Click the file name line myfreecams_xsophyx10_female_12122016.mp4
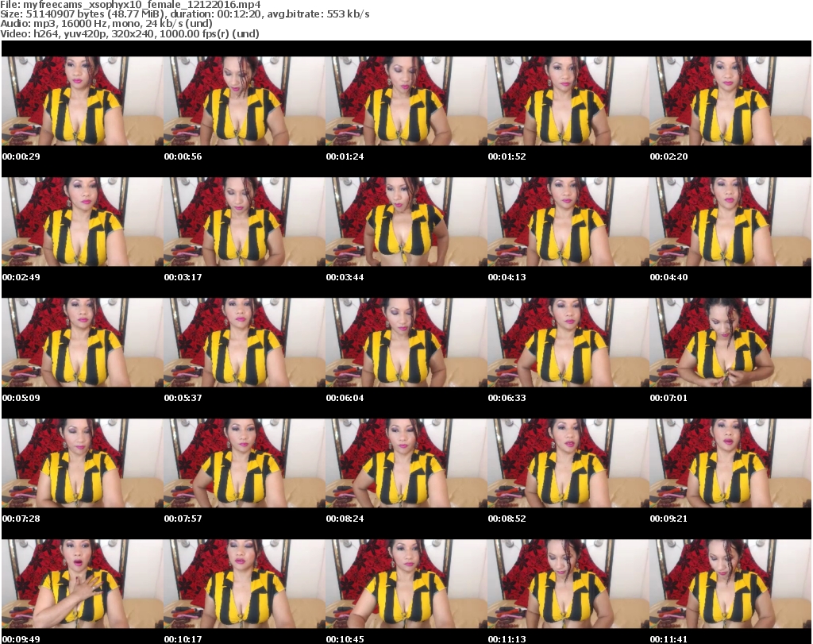The height and width of the screenshot is (644, 813). [x=130, y=5]
